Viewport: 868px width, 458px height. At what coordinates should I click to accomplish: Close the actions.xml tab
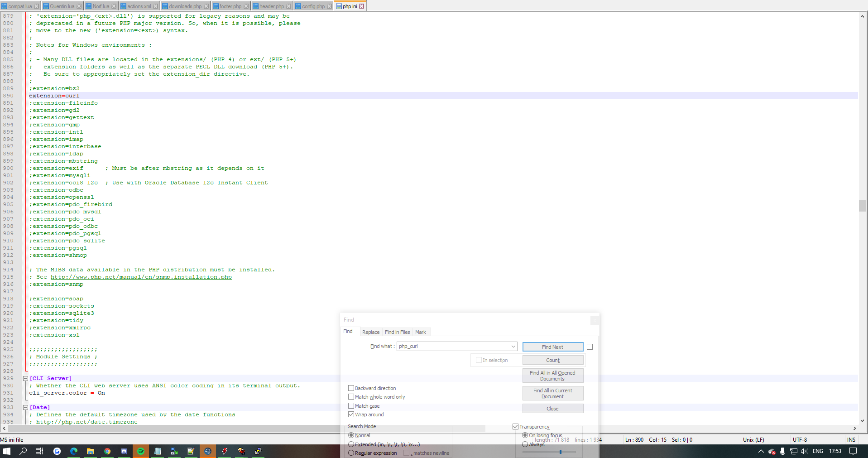click(156, 6)
